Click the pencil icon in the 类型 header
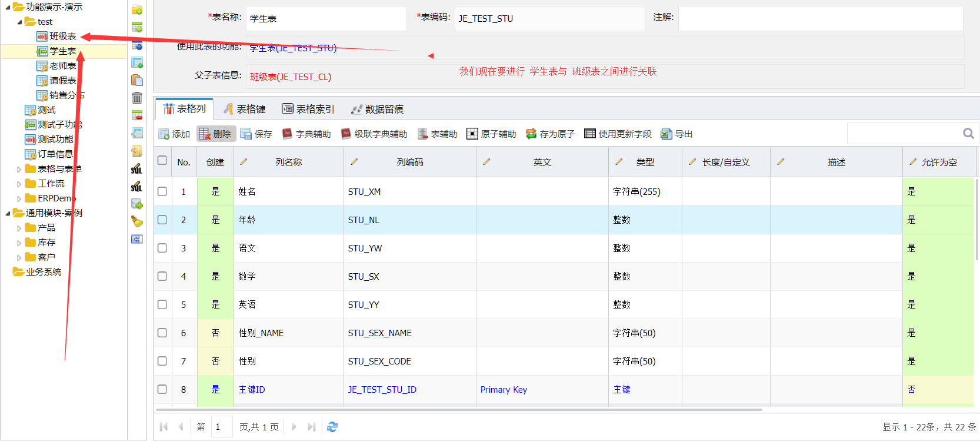 pyautogui.click(x=619, y=162)
